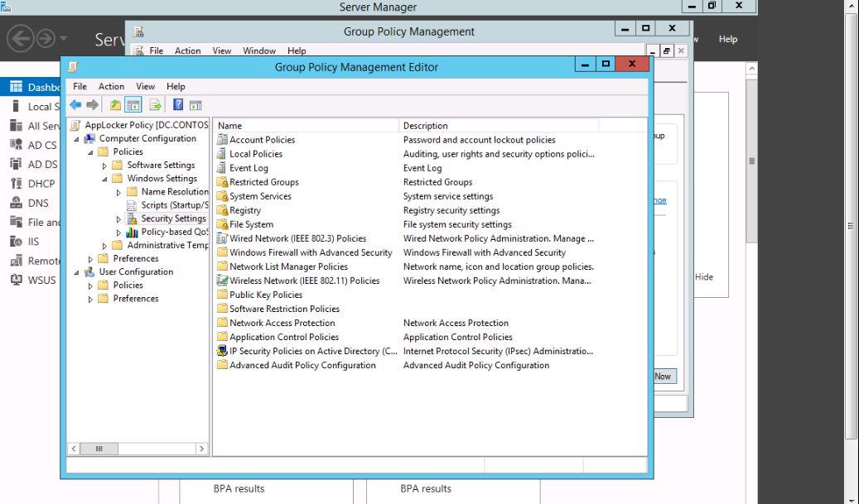Image resolution: width=859 pixels, height=504 pixels.
Task: Open the View menu in Group Policy Management Editor
Action: 145,86
